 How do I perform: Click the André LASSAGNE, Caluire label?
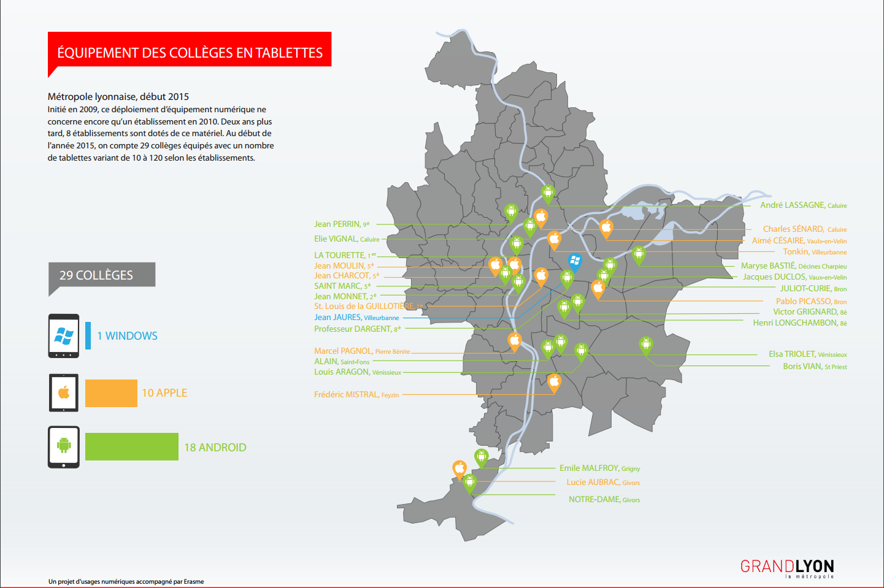tap(803, 205)
